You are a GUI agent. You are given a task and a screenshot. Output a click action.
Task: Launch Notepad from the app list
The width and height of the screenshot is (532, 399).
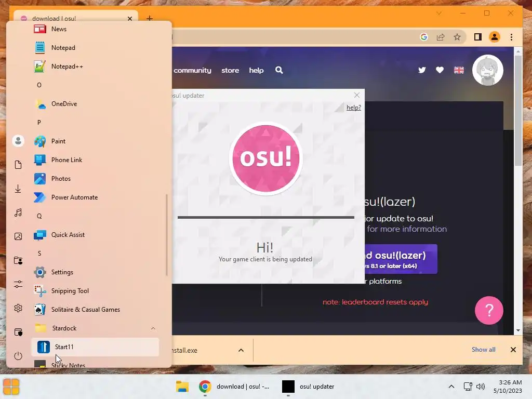point(96,47)
